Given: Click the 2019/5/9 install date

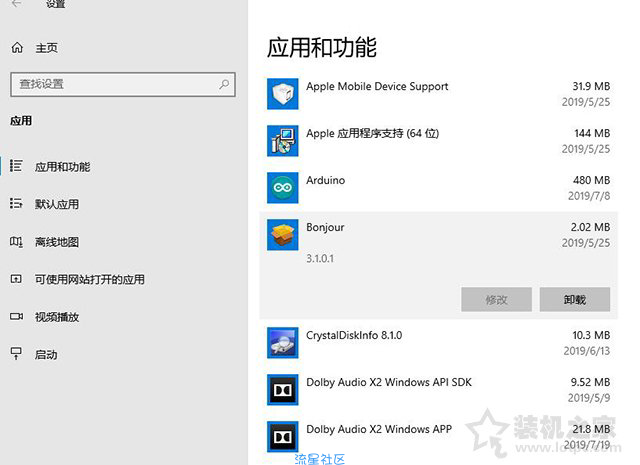Looking at the screenshot, I should click(589, 398).
